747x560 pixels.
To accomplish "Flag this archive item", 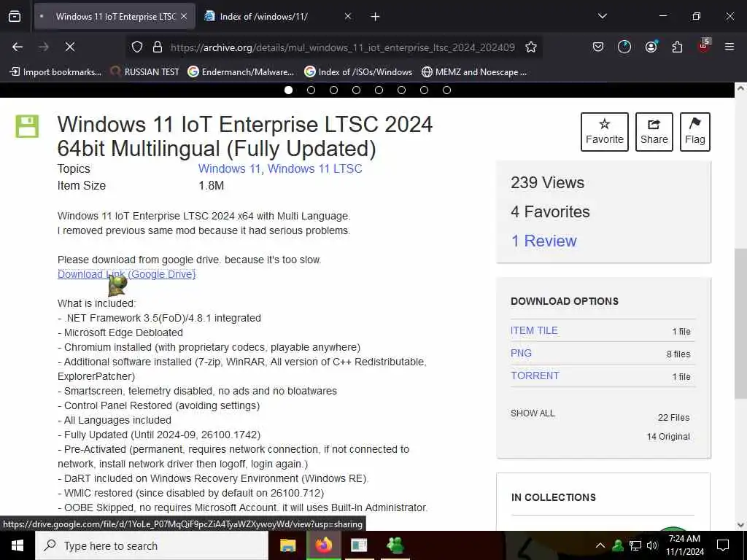I will [x=695, y=132].
